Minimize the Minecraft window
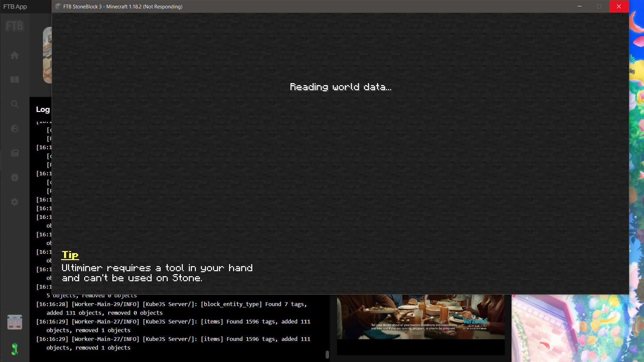This screenshot has width=644, height=362. (580, 6)
